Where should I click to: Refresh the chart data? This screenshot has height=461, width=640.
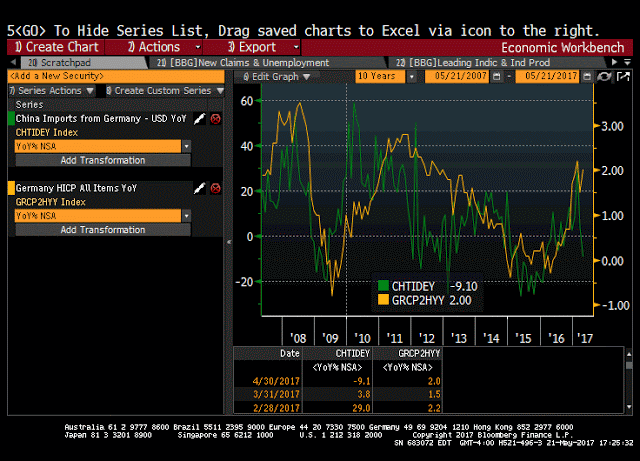click(604, 76)
